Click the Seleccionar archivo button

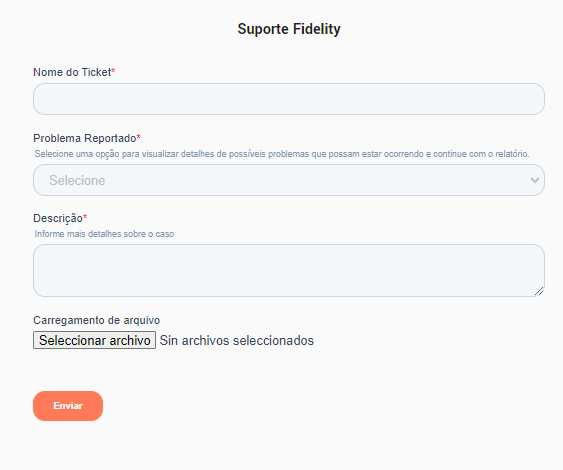tap(94, 340)
